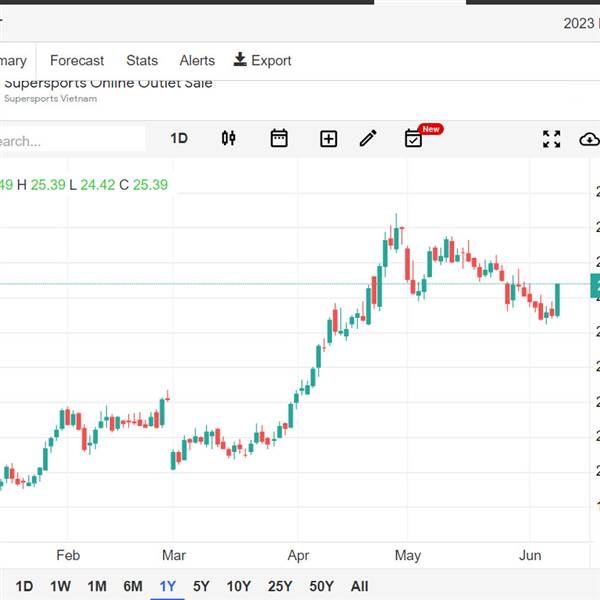Open the Forecast tab

[77, 60]
